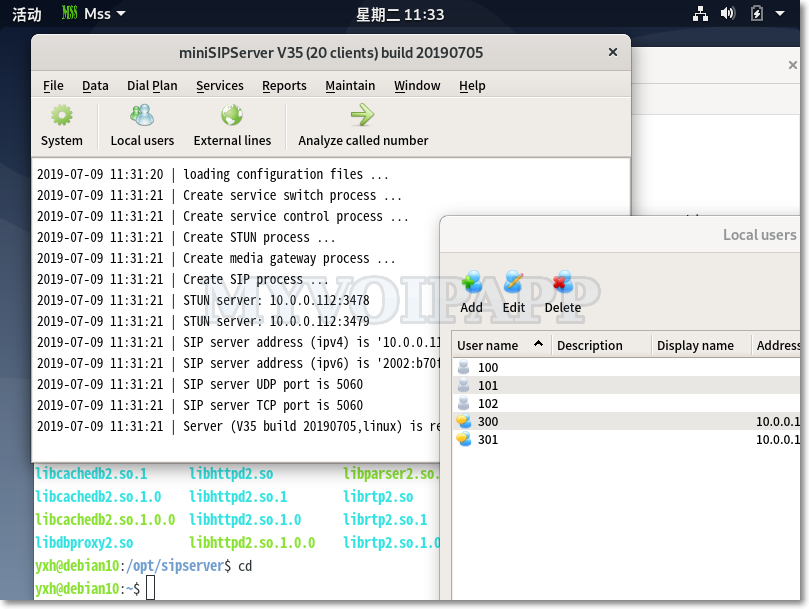Image resolution: width=809 pixels, height=609 pixels.
Task: Click the 'SIP server UDP port is 5060' line
Action: [200, 384]
